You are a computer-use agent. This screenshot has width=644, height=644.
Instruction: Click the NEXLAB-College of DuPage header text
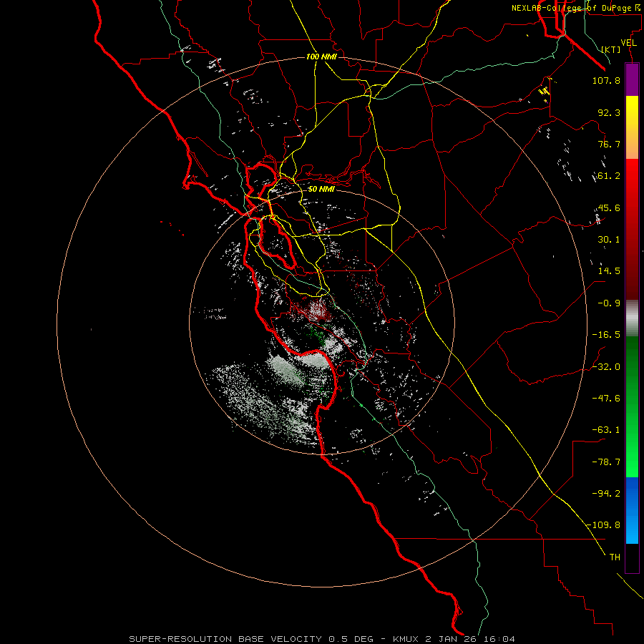click(575, 8)
